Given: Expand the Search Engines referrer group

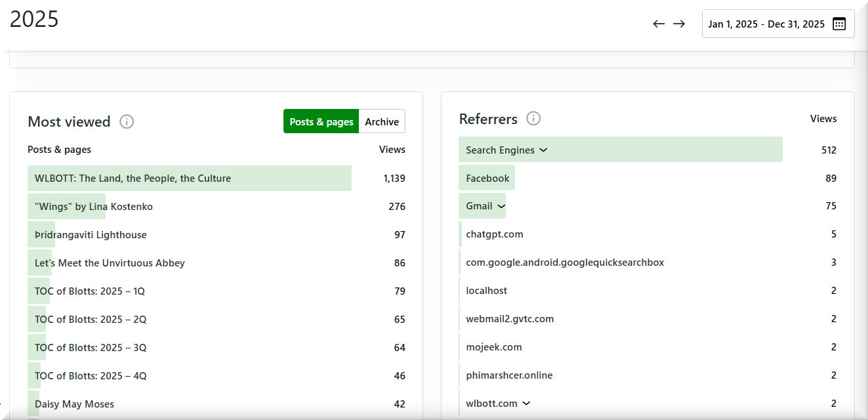Looking at the screenshot, I should click(543, 150).
